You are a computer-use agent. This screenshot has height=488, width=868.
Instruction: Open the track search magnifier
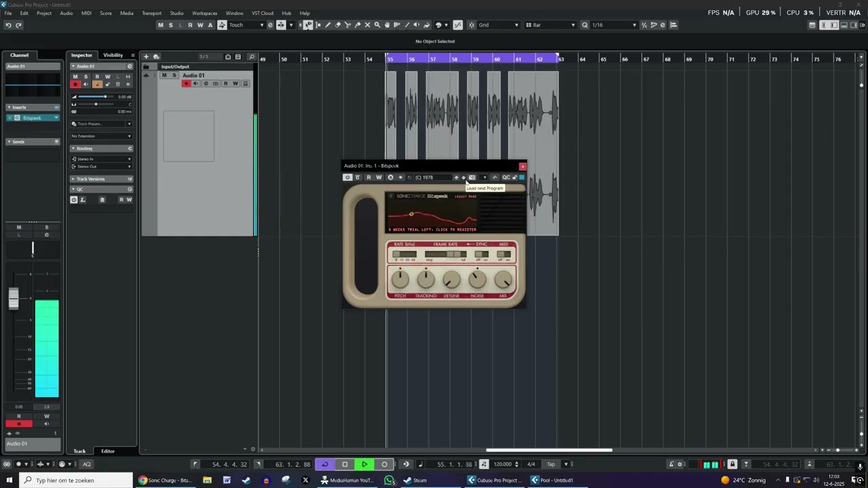[x=252, y=57]
